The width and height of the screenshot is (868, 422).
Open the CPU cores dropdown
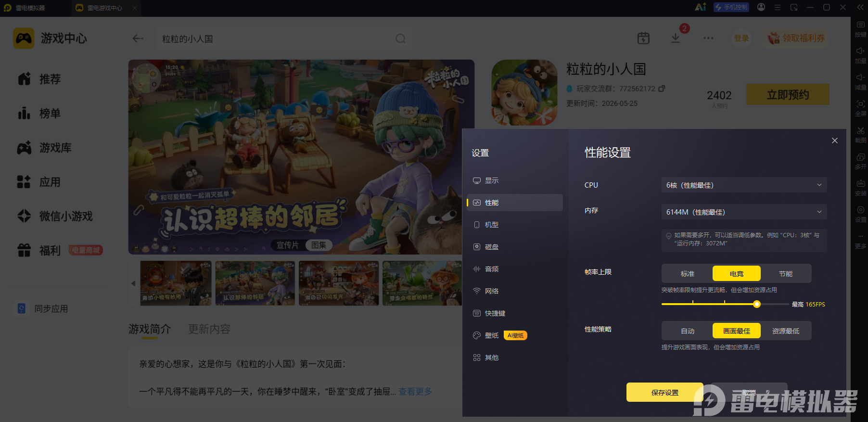click(x=744, y=185)
